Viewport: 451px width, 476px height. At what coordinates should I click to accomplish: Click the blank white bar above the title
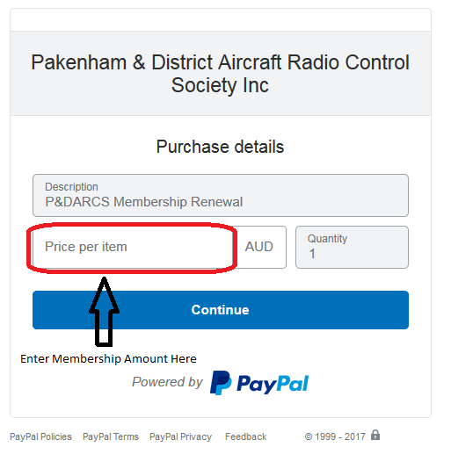tap(221, 20)
